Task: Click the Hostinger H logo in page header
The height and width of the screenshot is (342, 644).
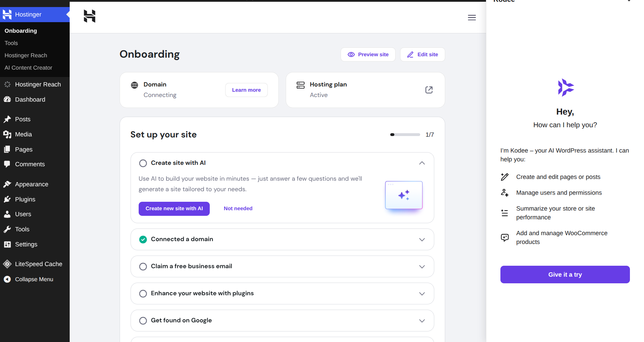Action: 89,16
